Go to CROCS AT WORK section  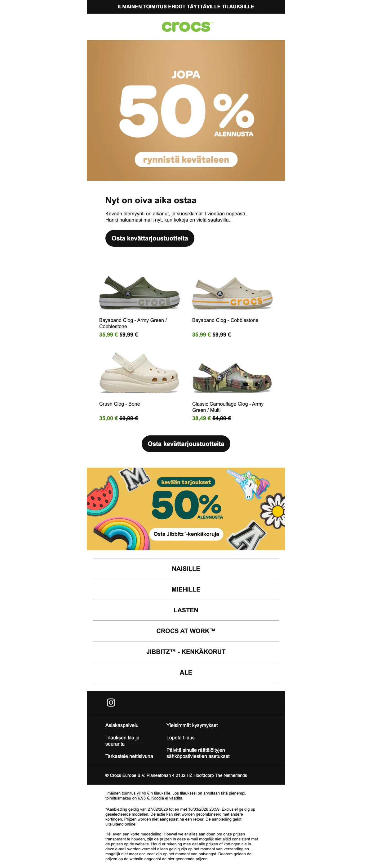(186, 631)
